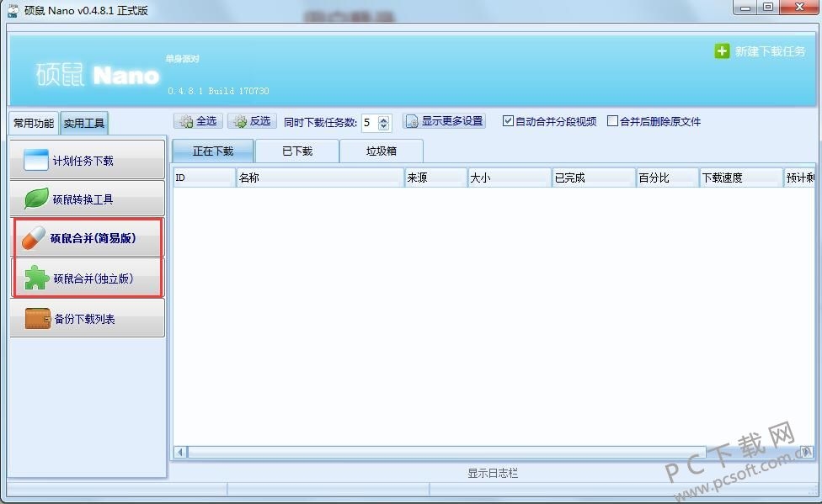Click the brown wallet backup icon

tap(38, 318)
